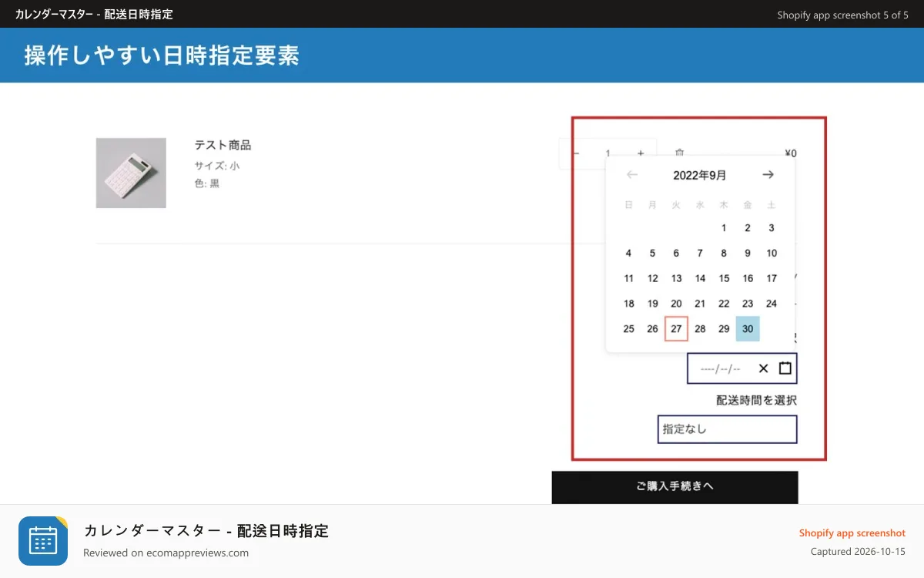Select date 4 in calendar
924x578 pixels.
628,254
